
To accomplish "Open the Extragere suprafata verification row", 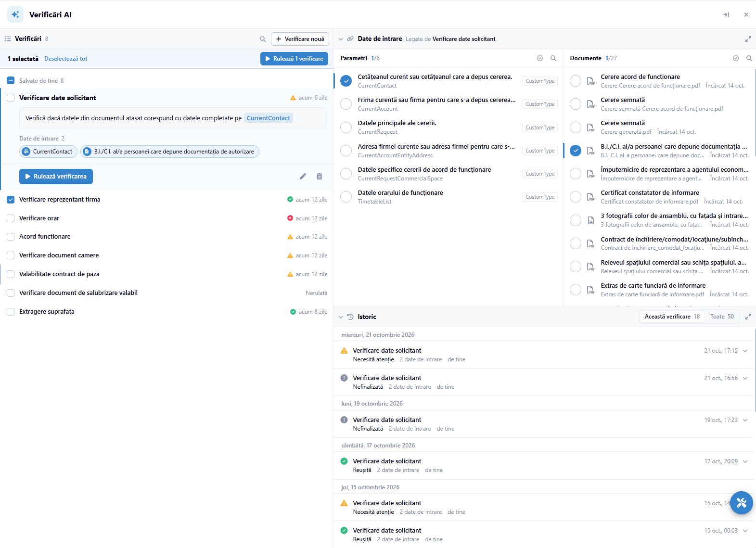I will click(167, 312).
